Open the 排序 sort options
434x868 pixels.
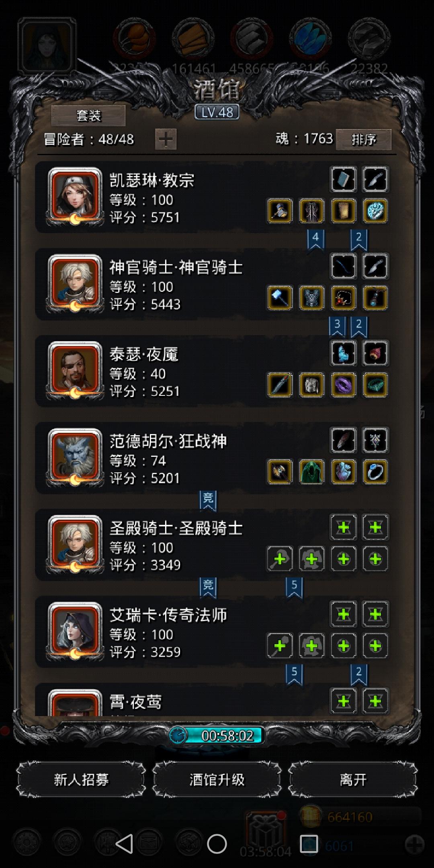[363, 139]
